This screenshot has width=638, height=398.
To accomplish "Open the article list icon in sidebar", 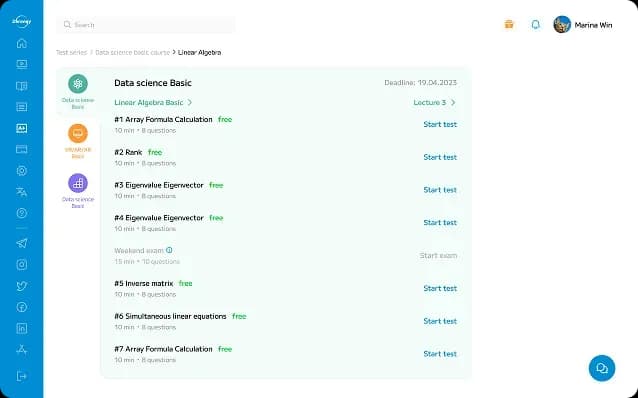I will (22, 107).
